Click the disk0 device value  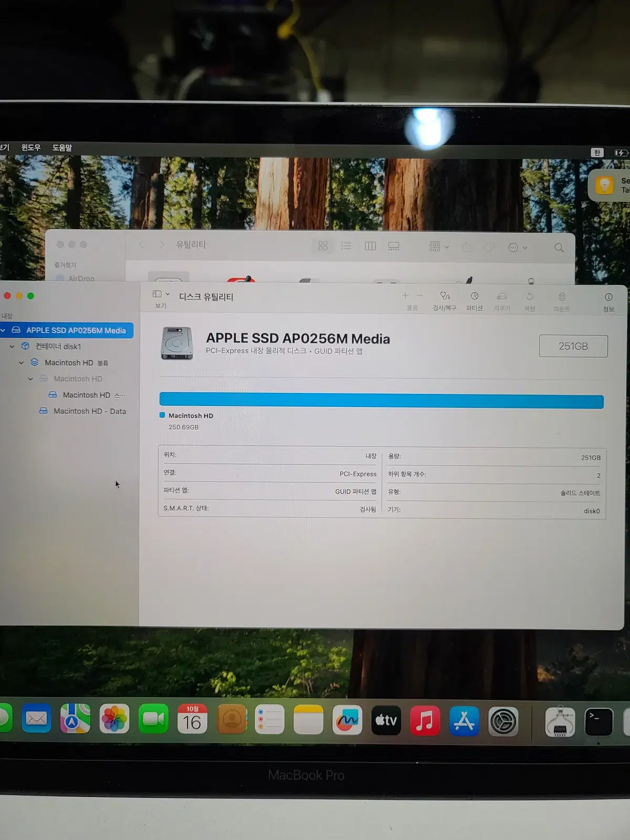[592, 511]
